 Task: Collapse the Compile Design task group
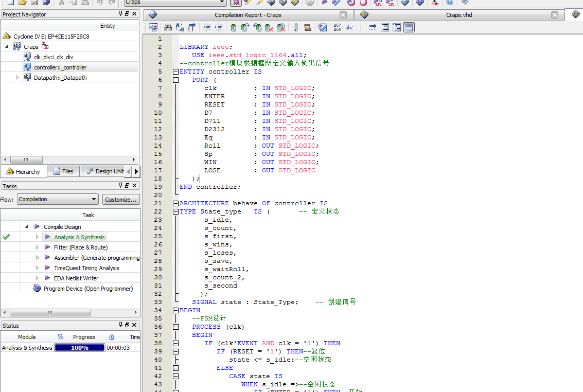[27, 227]
